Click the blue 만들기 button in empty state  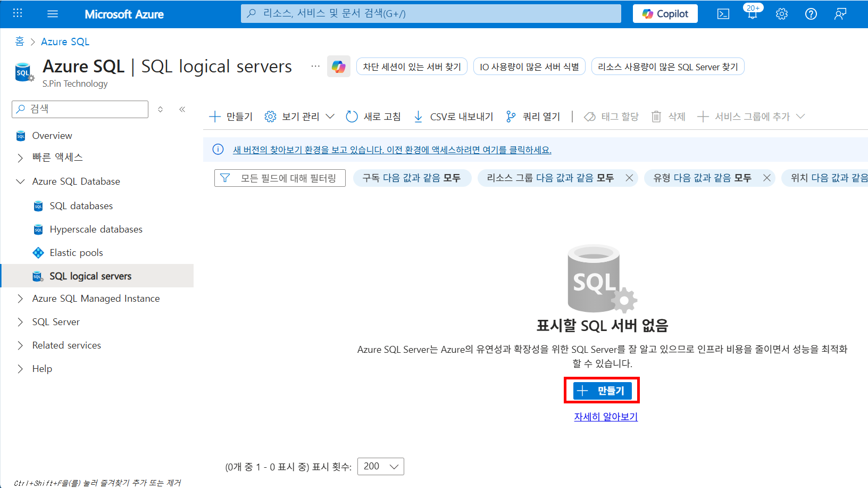point(602,391)
